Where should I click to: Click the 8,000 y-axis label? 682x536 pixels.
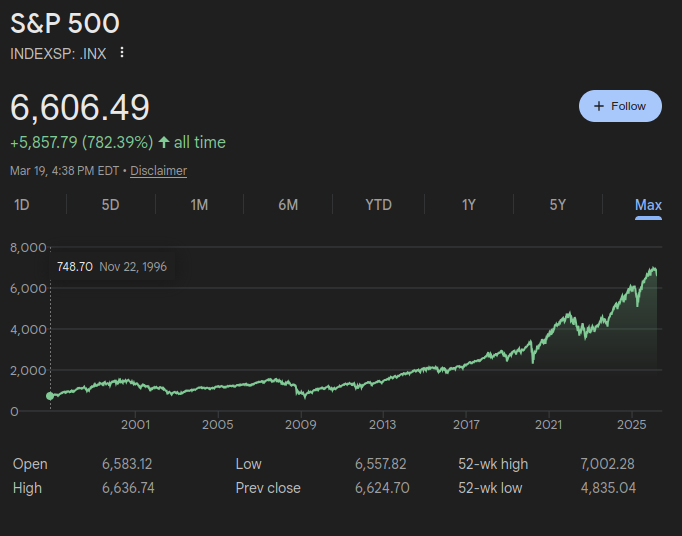[28, 248]
